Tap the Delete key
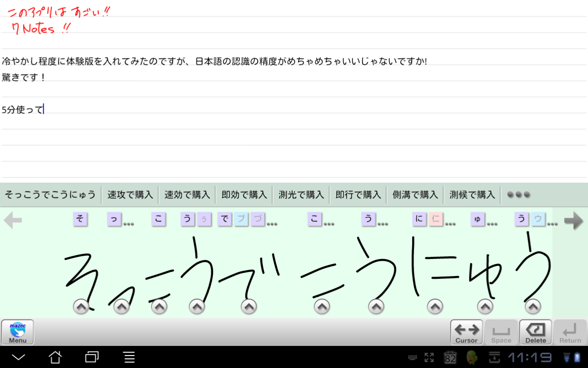This screenshot has height=368, width=588. [x=536, y=332]
